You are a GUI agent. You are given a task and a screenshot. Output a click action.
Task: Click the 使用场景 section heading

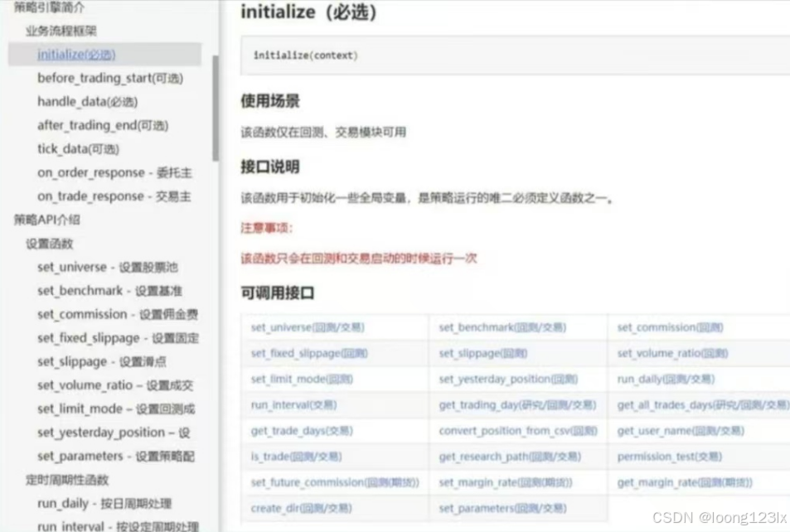click(x=270, y=101)
